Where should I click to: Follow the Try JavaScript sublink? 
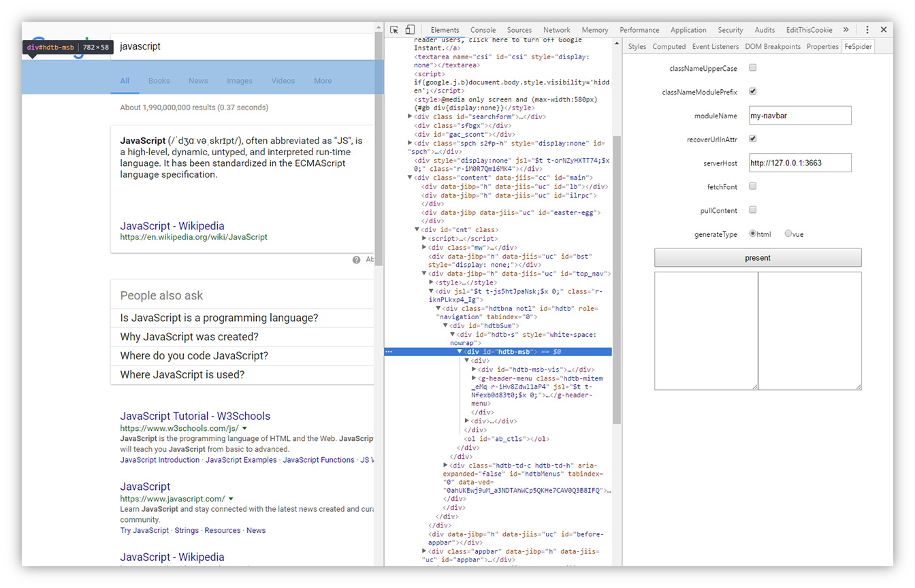tap(144, 531)
